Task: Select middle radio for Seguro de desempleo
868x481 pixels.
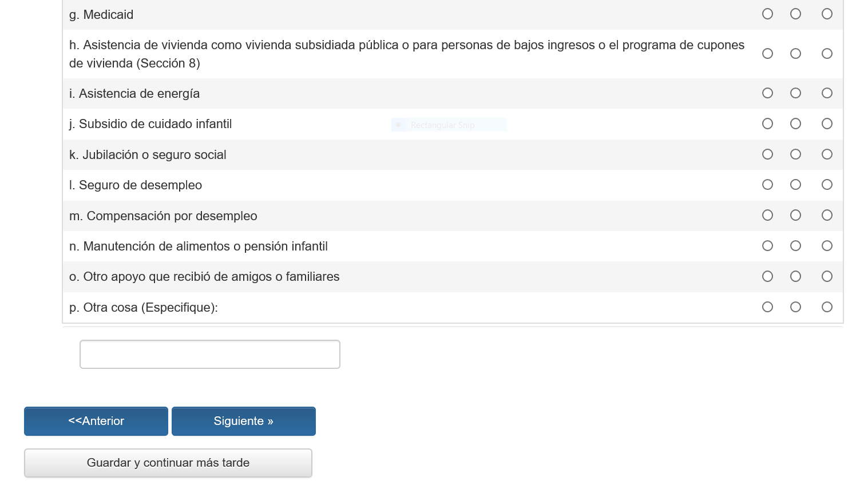Action: (x=795, y=185)
